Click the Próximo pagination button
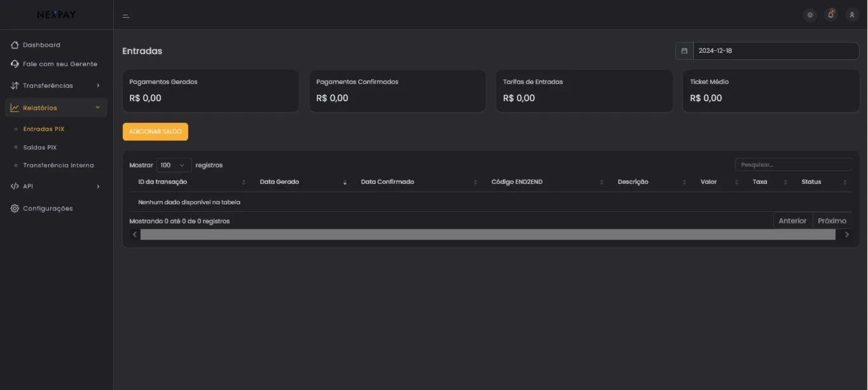The width and height of the screenshot is (868, 390). (x=832, y=221)
